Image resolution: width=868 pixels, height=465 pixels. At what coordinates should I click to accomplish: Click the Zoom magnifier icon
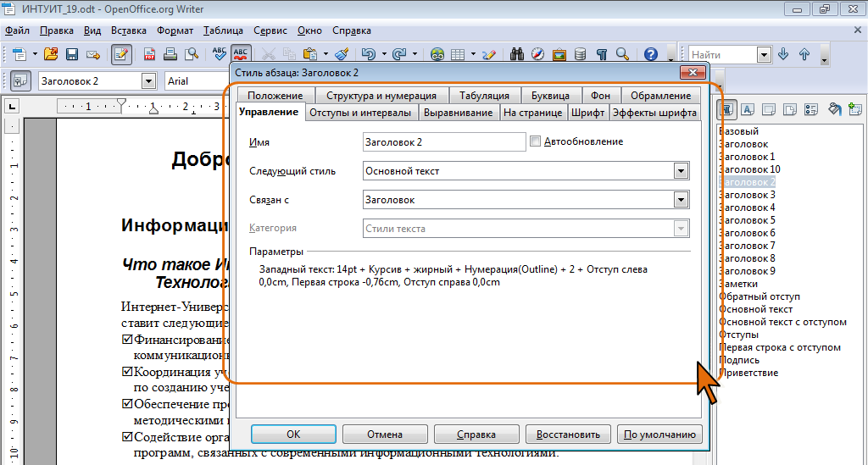(x=623, y=54)
